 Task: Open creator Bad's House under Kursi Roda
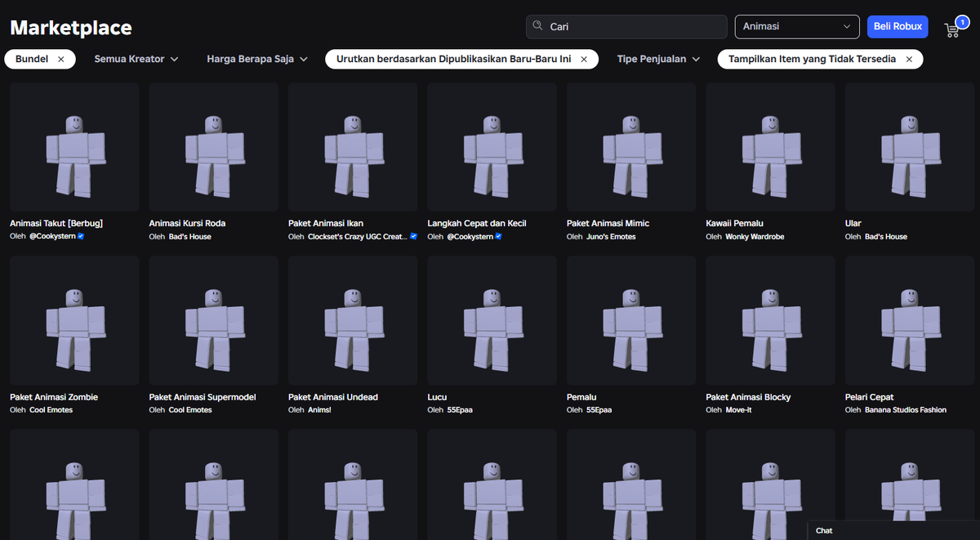point(190,237)
